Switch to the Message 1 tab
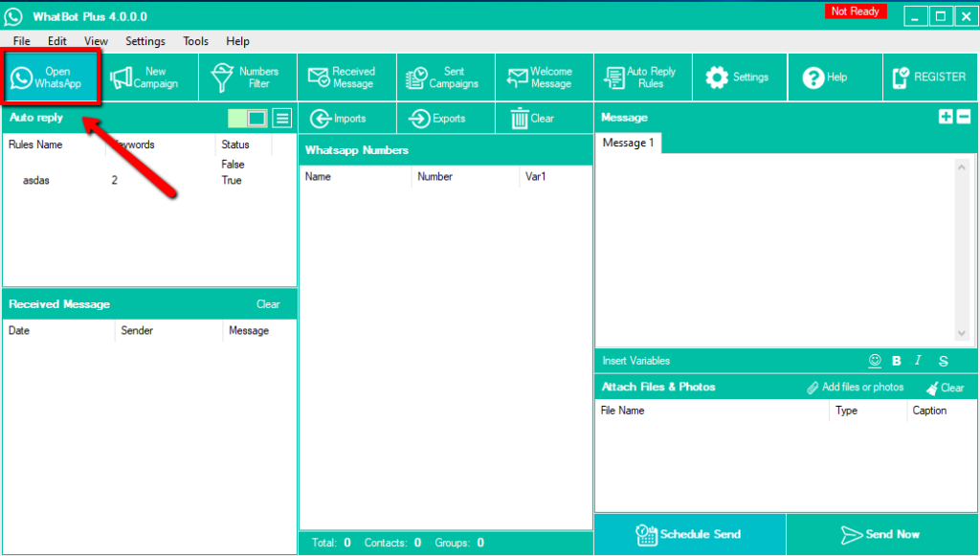The height and width of the screenshot is (556, 980). coord(628,143)
